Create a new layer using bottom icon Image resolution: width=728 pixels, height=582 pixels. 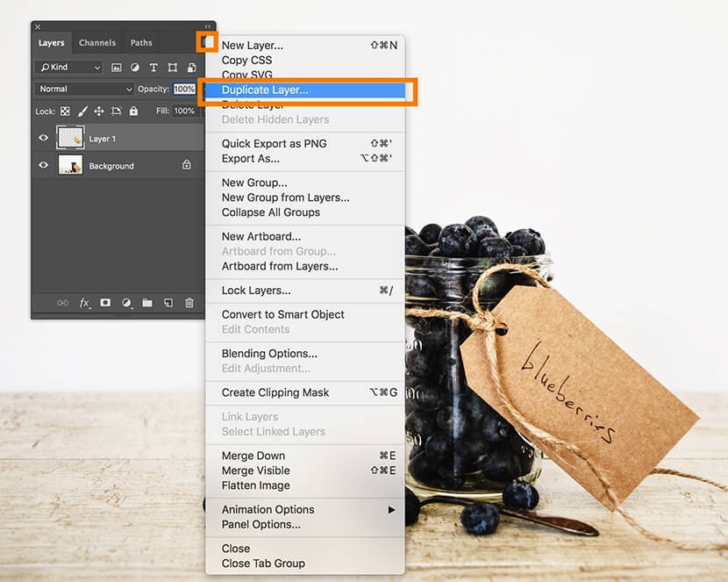[168, 303]
